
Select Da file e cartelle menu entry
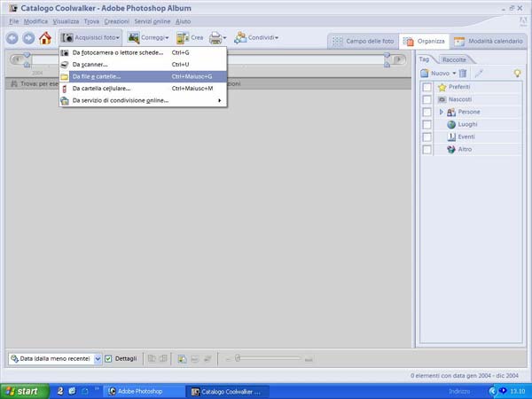click(143, 76)
